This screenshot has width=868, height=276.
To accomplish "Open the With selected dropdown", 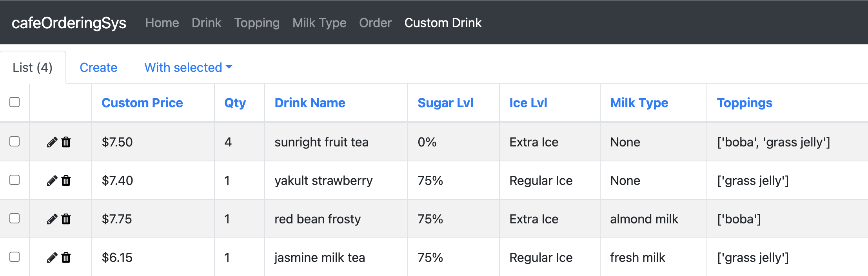I will click(x=188, y=68).
